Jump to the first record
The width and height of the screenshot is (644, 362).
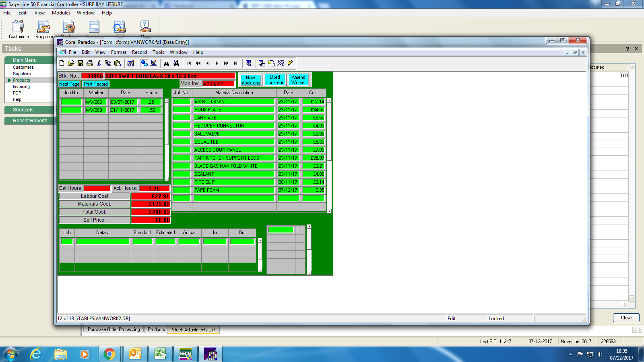189,63
